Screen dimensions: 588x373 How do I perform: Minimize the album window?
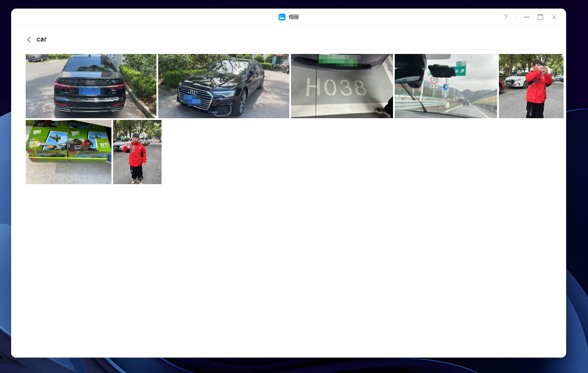(526, 17)
